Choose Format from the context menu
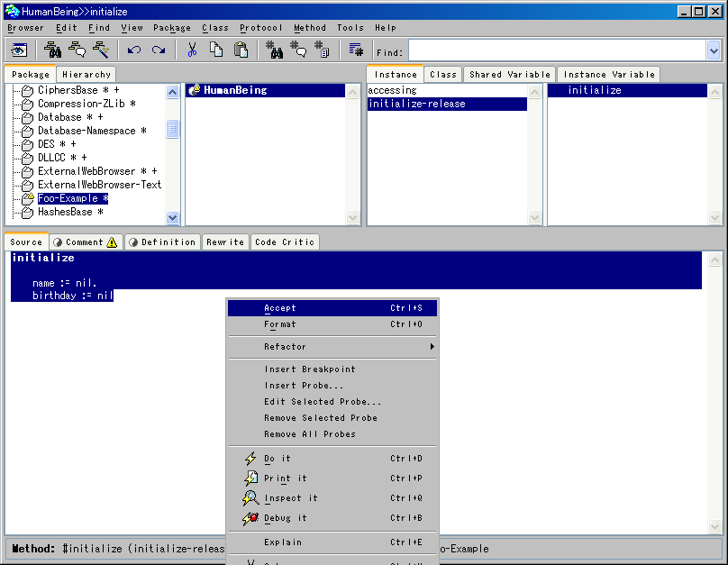The image size is (728, 565). coord(332,324)
